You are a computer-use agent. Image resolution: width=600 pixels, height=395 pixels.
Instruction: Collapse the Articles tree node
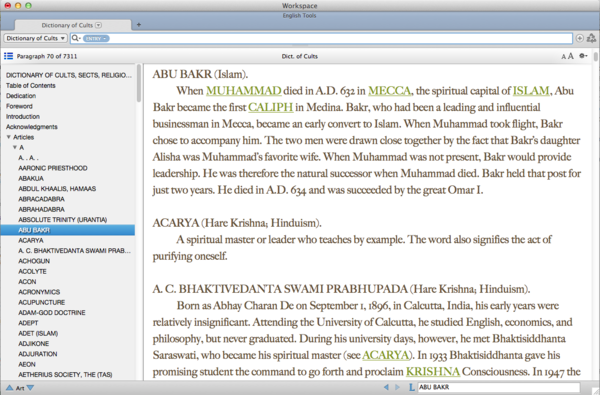click(8, 137)
